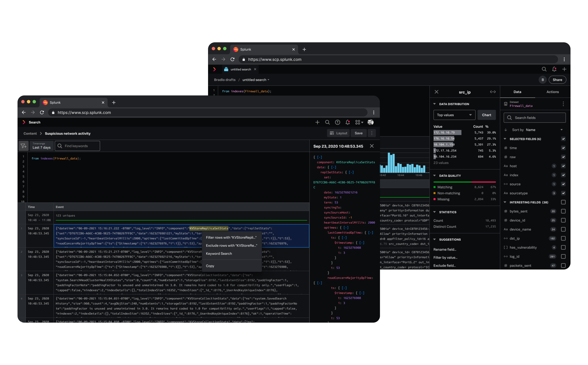588x365 pixels.
Task: Click the Data Quality matching bar
Action: click(452, 182)
